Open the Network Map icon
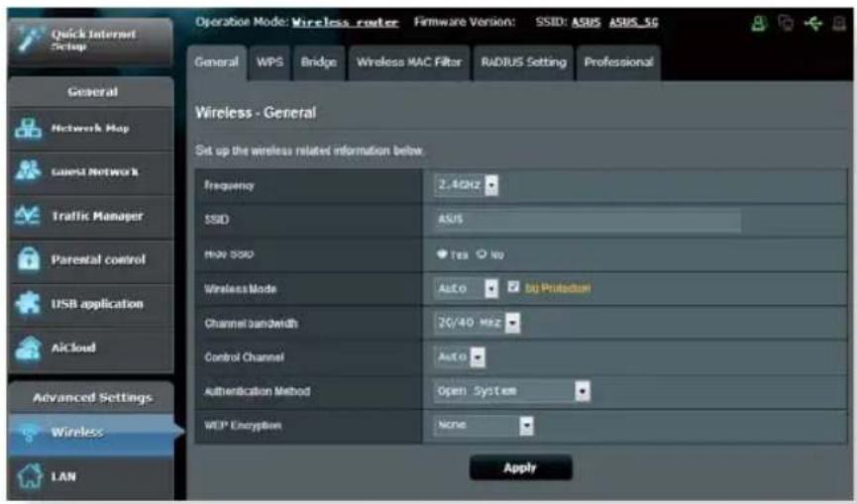The width and height of the screenshot is (857, 504). coord(28,129)
